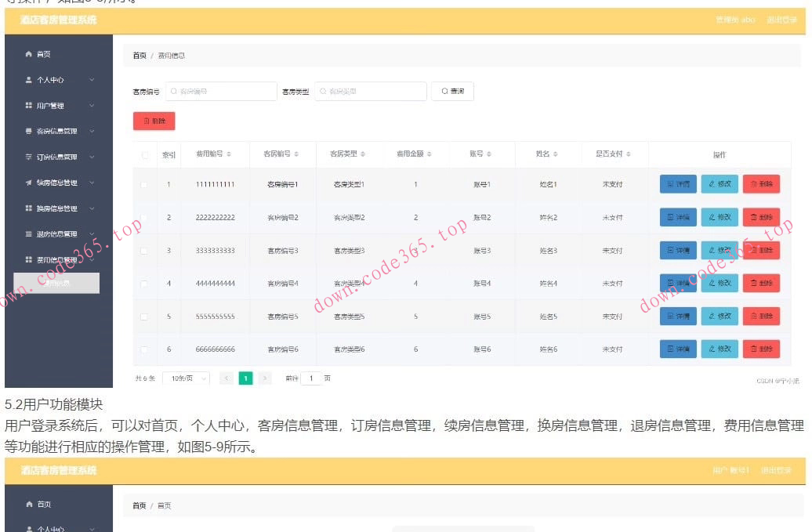Image resolution: width=812 pixels, height=532 pixels.
Task: Expand the 个人中心 submenu chevron
Action: (x=91, y=79)
